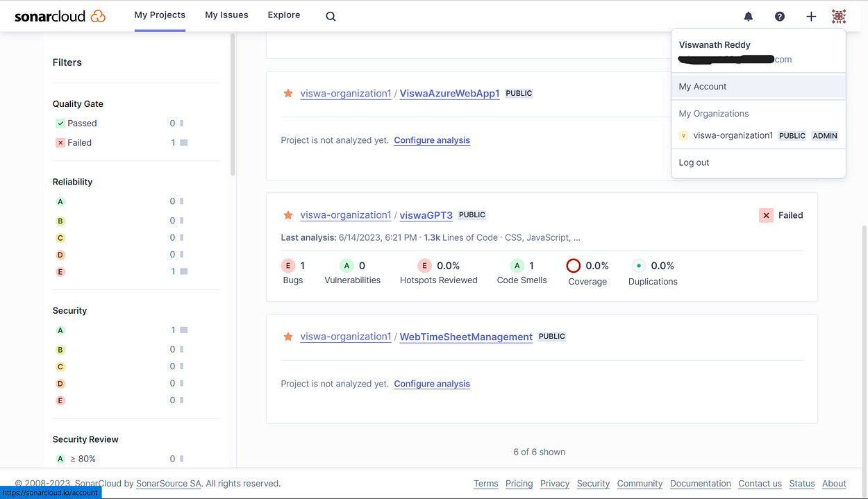Click the 'Viswanath Reddy' name in dropdown

click(x=715, y=45)
